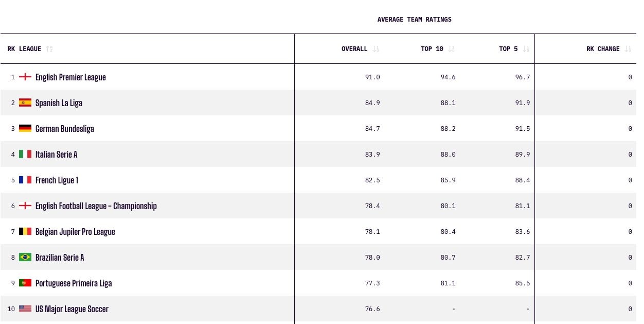This screenshot has width=644, height=324.
Task: Sort by Top 5 rating arrow
Action: [x=526, y=49]
